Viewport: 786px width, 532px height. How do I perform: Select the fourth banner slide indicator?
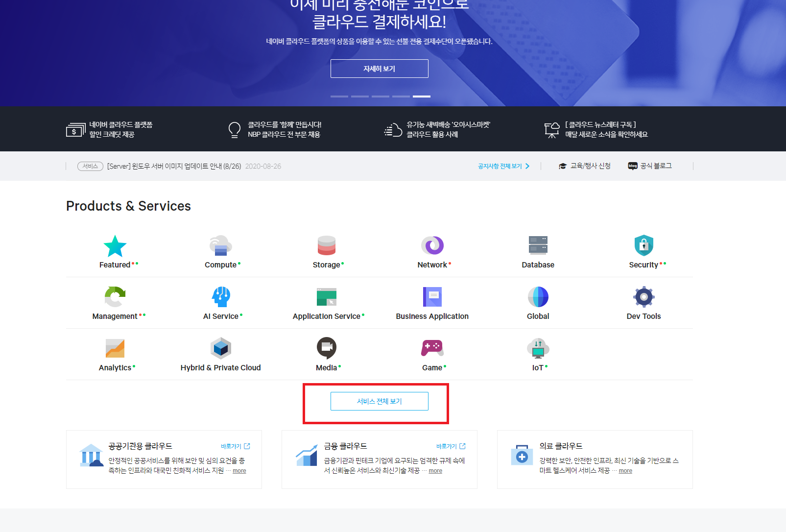401,97
